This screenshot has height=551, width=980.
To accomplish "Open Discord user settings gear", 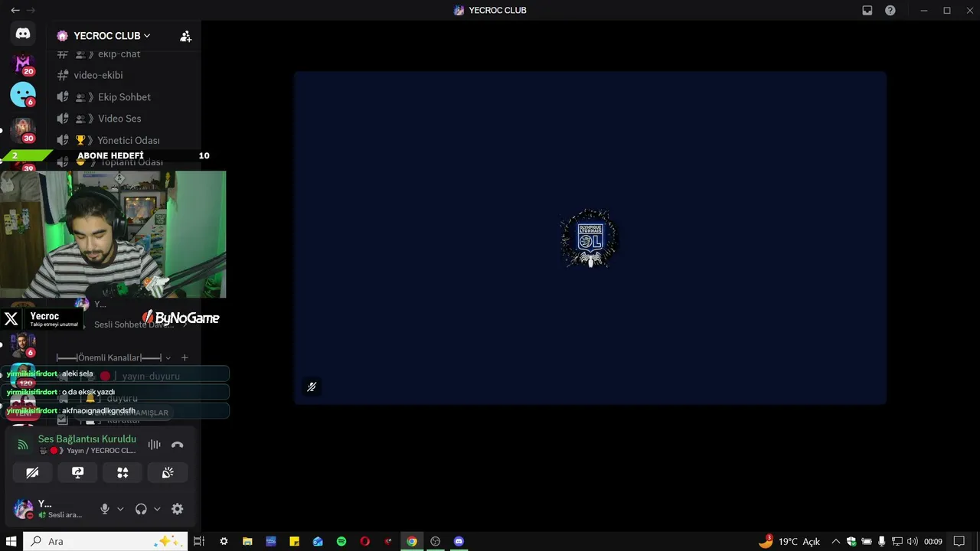I will point(177,509).
